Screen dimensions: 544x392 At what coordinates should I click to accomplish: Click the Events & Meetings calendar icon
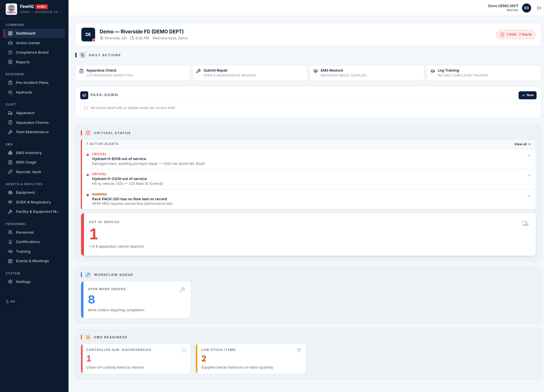[x=10, y=261]
